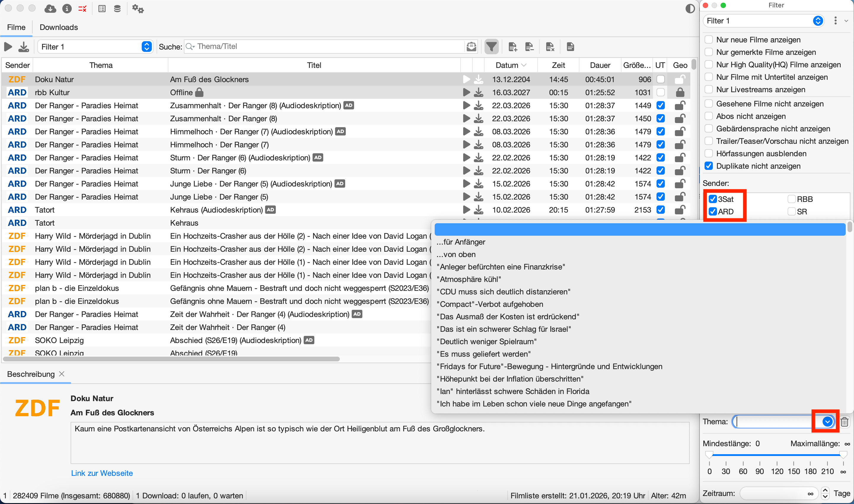The width and height of the screenshot is (854, 504).
Task: Check the RBB sender checkbox
Action: point(791,199)
